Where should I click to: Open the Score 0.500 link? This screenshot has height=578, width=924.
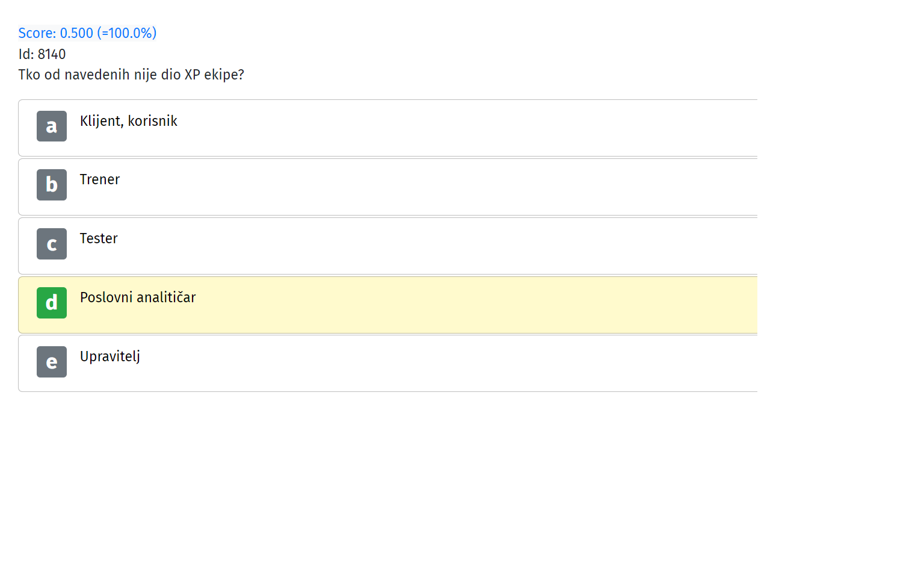(x=87, y=33)
